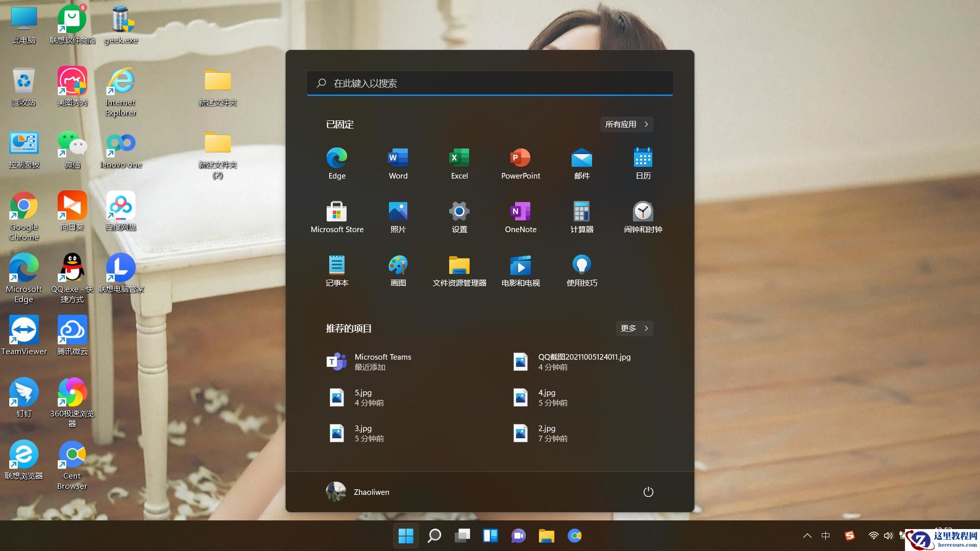Expand 更多 recommended items
Image resolution: width=980 pixels, height=551 pixels.
pos(634,328)
